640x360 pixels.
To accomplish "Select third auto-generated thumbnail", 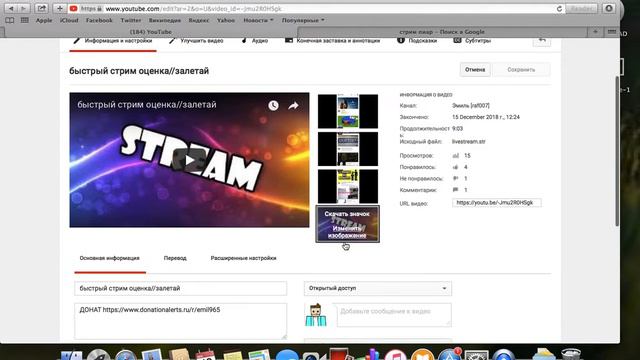I will 348,187.
